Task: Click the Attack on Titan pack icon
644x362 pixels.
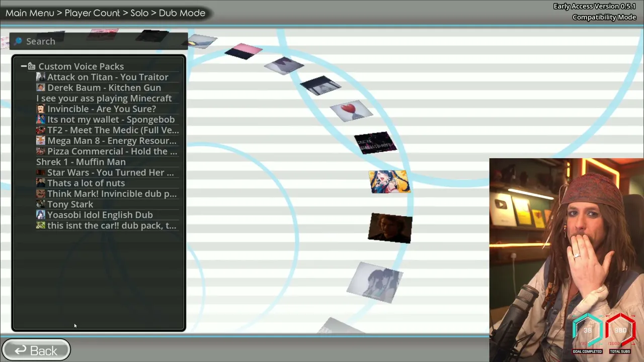Action: coord(41,77)
